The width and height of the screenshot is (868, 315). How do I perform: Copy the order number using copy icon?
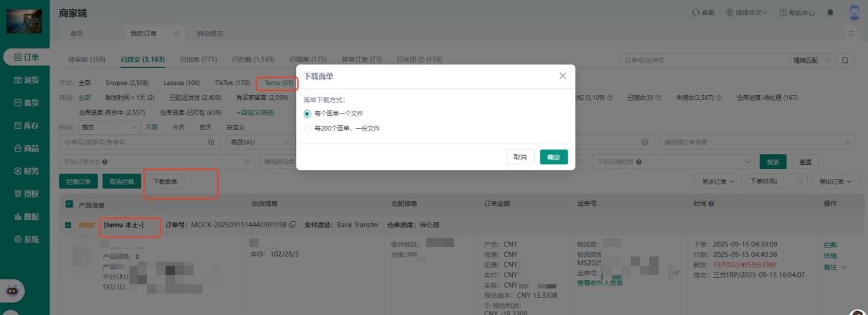[293, 225]
